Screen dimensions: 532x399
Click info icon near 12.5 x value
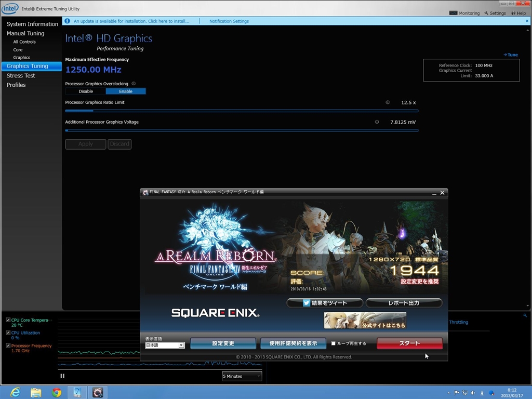(x=388, y=102)
